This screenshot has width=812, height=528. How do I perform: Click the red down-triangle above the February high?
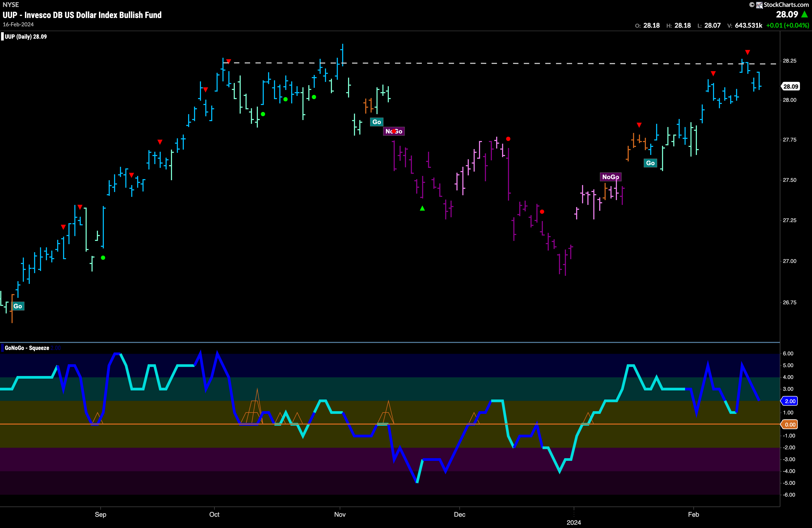coord(748,52)
